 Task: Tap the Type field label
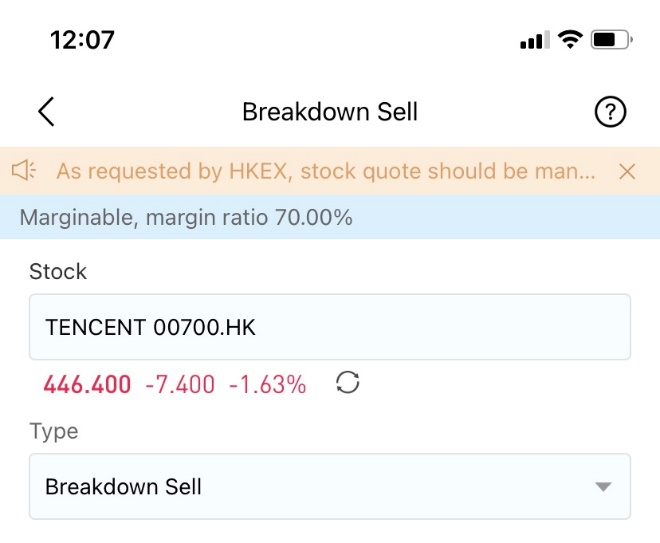click(54, 431)
